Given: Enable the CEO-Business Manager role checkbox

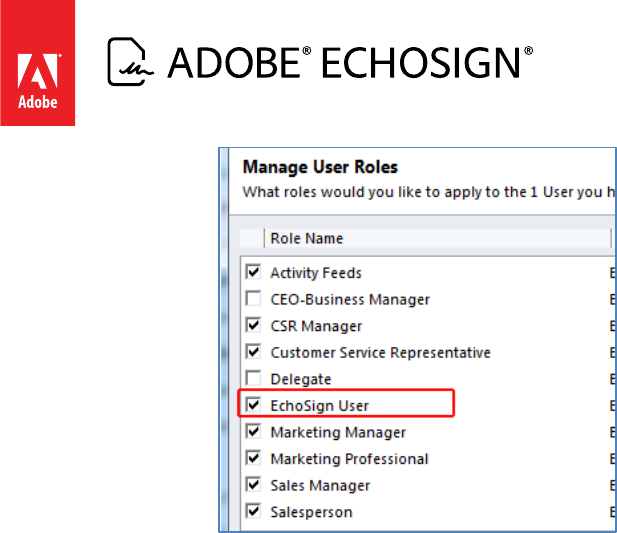Looking at the screenshot, I should click(253, 299).
